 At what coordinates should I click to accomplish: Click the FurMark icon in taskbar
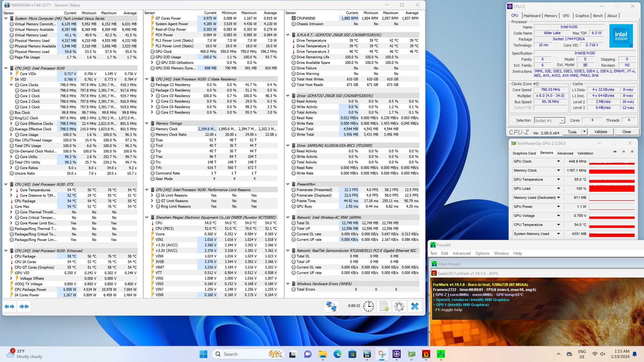(426, 354)
